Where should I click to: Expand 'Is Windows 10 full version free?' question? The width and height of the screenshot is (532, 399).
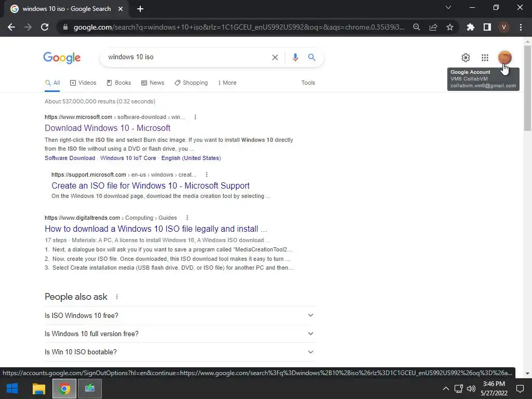coord(180,334)
